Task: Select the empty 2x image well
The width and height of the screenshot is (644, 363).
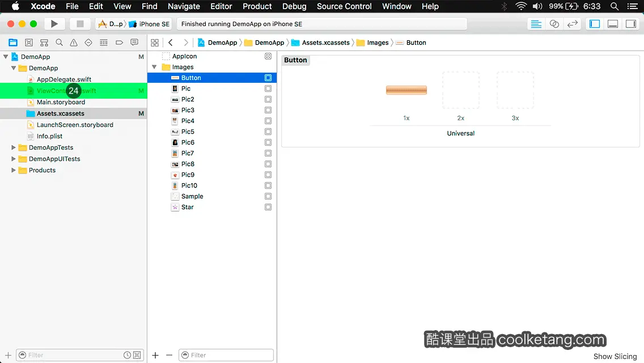Action: [461, 90]
